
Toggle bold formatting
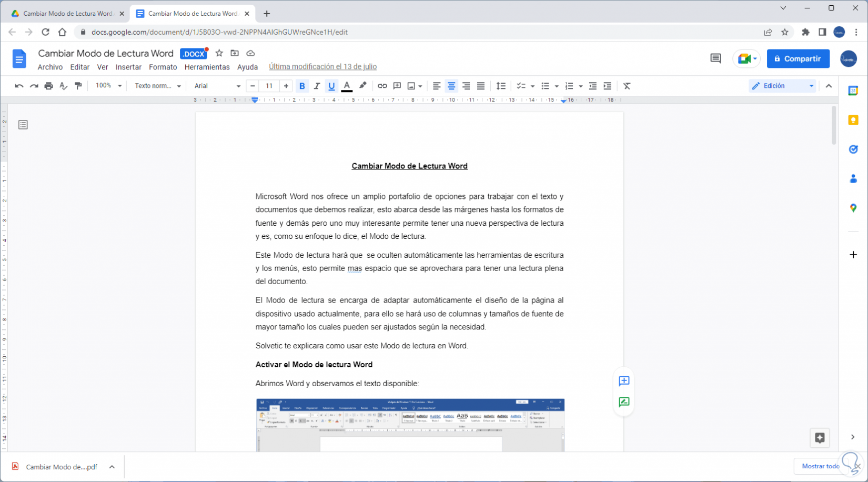coord(302,86)
